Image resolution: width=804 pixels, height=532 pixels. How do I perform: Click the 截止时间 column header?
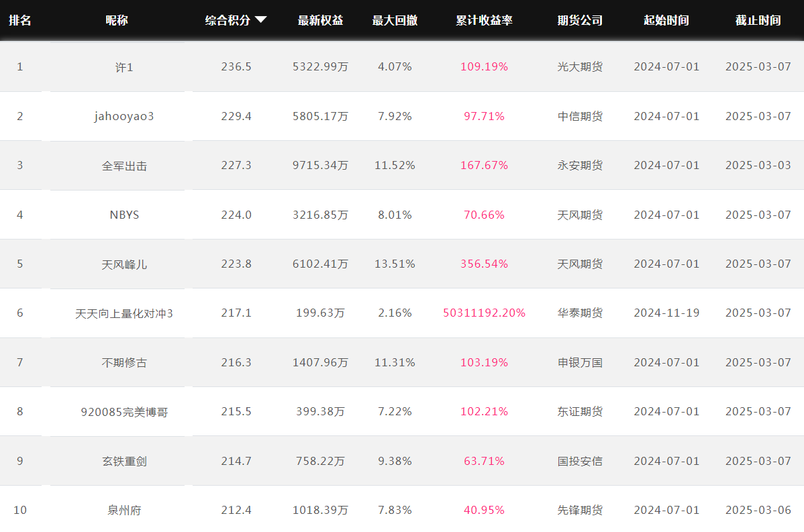click(x=758, y=21)
